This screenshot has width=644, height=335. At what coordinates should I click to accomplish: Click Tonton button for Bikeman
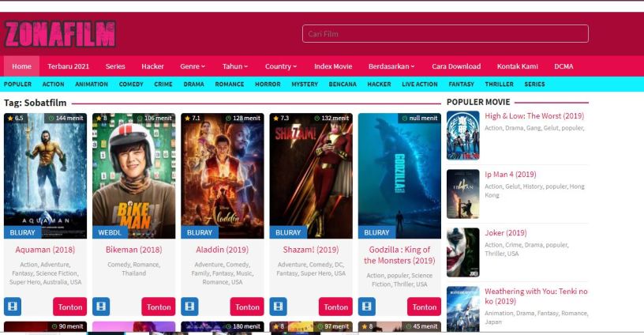coord(159,307)
